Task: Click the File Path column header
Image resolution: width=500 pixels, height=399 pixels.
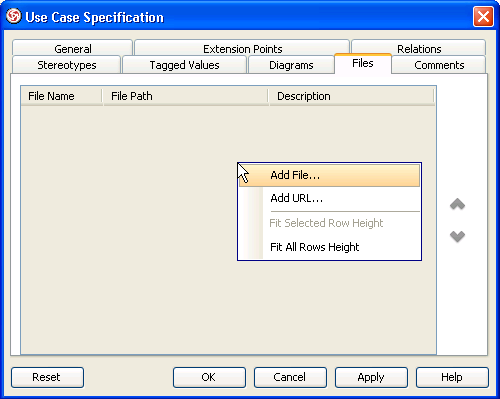Action: 186,96
